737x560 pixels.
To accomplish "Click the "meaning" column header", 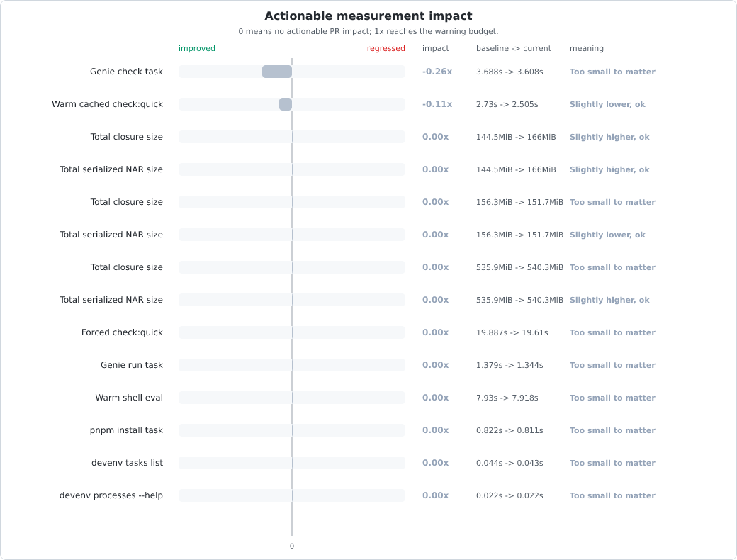I will pyautogui.click(x=587, y=48).
